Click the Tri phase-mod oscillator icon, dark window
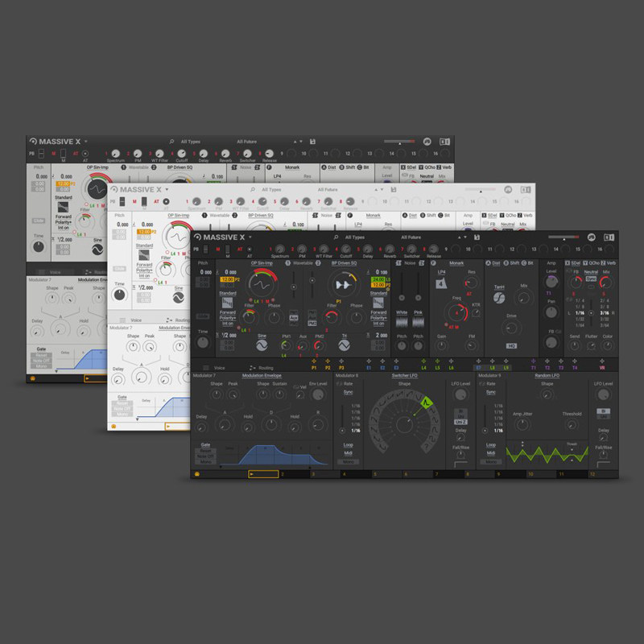The image size is (644, 644). (x=345, y=346)
